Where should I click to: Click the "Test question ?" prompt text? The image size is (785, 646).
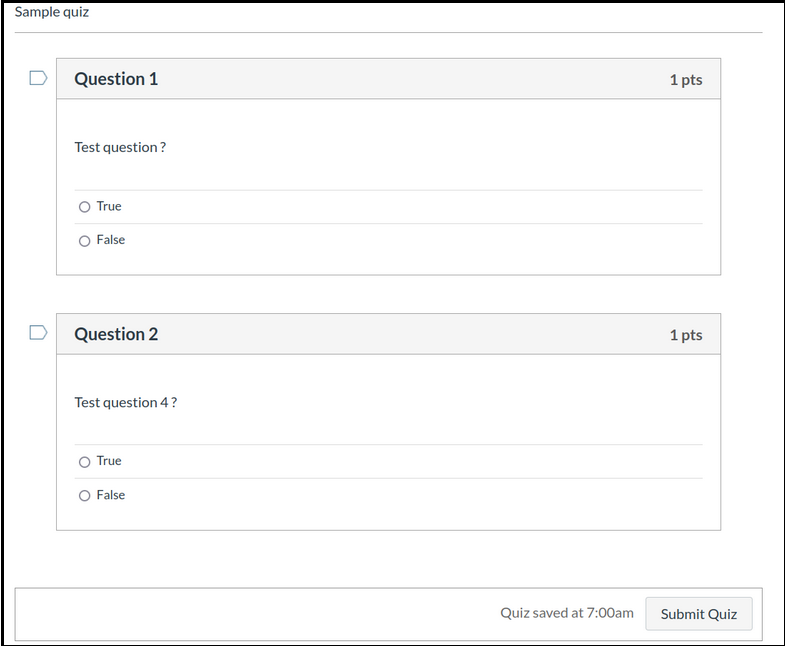point(120,147)
